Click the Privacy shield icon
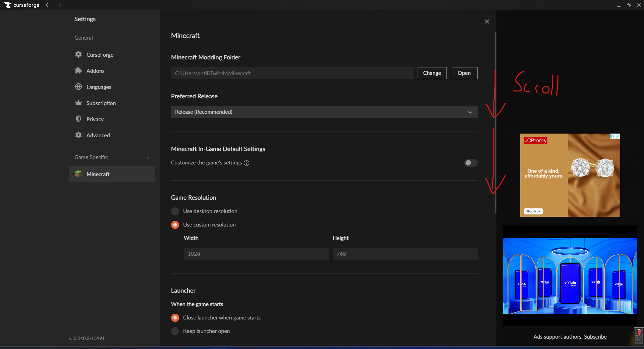This screenshot has height=349, width=644. pos(78,119)
